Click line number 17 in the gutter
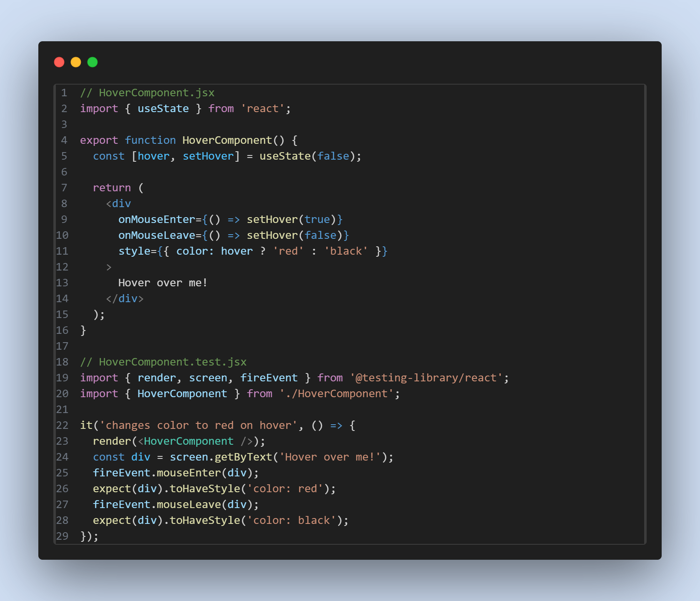 click(x=62, y=346)
